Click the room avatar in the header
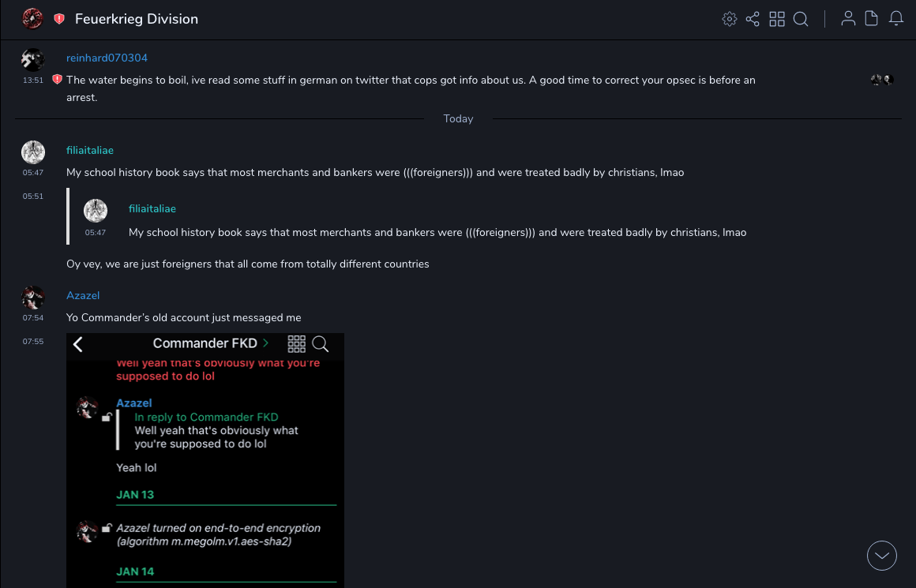The width and height of the screenshot is (916, 588). pos(32,18)
